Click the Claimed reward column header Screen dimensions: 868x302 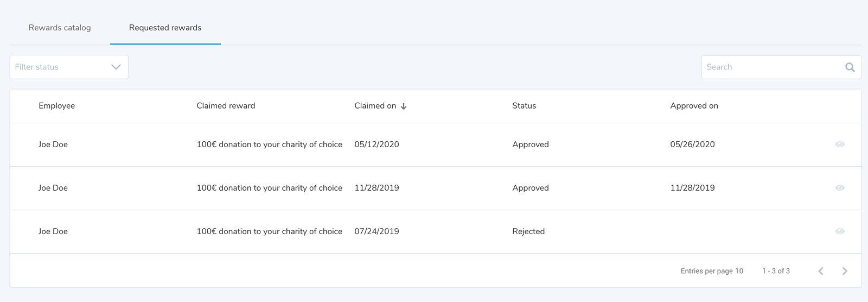[226, 106]
